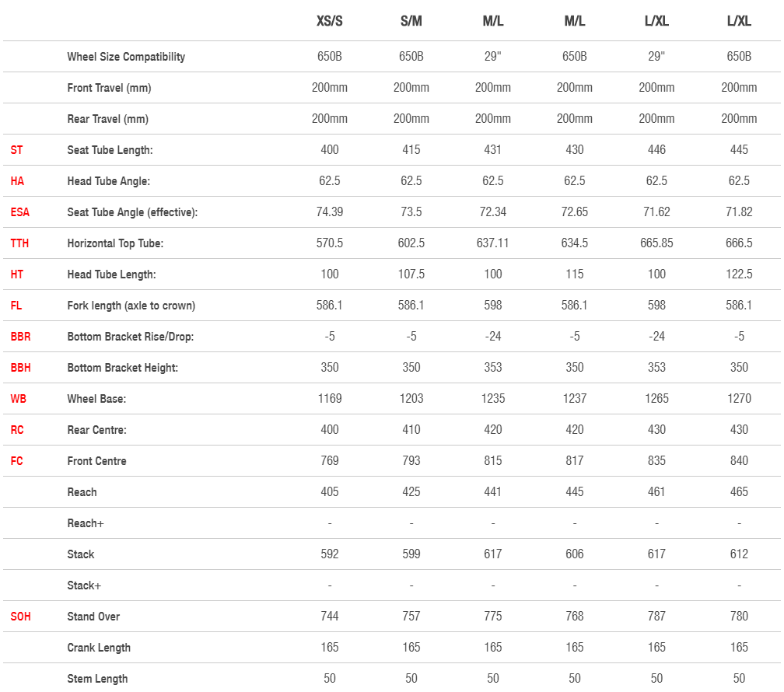Click the red TTH abbreviation

pos(19,243)
